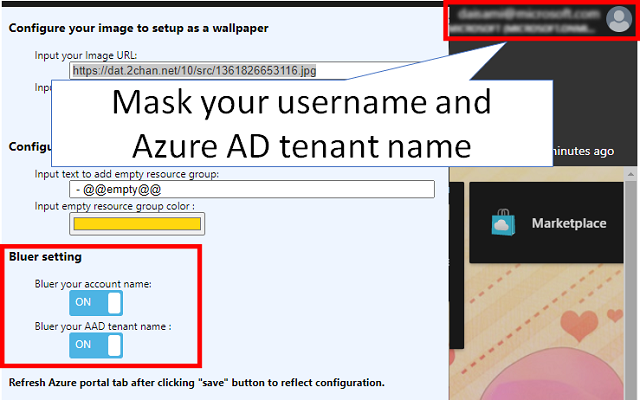Click the blurred account name in portal header
The height and width of the screenshot is (400, 640).
(x=529, y=14)
